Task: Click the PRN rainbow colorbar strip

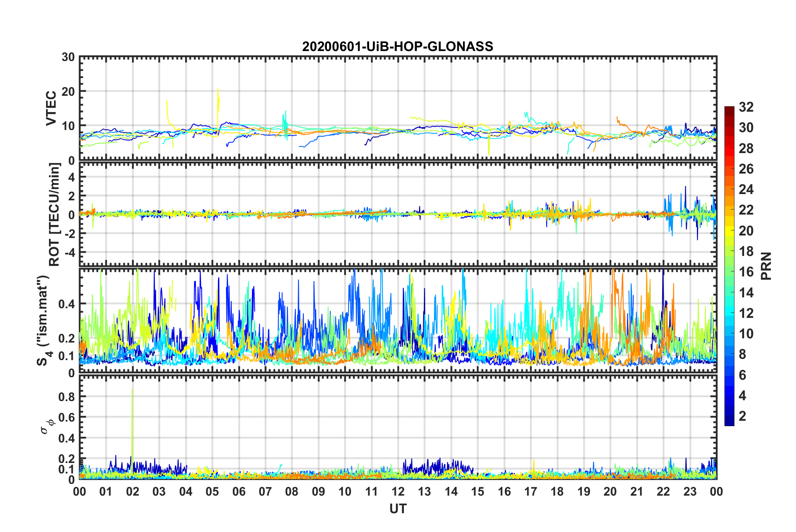Action: tap(729, 266)
